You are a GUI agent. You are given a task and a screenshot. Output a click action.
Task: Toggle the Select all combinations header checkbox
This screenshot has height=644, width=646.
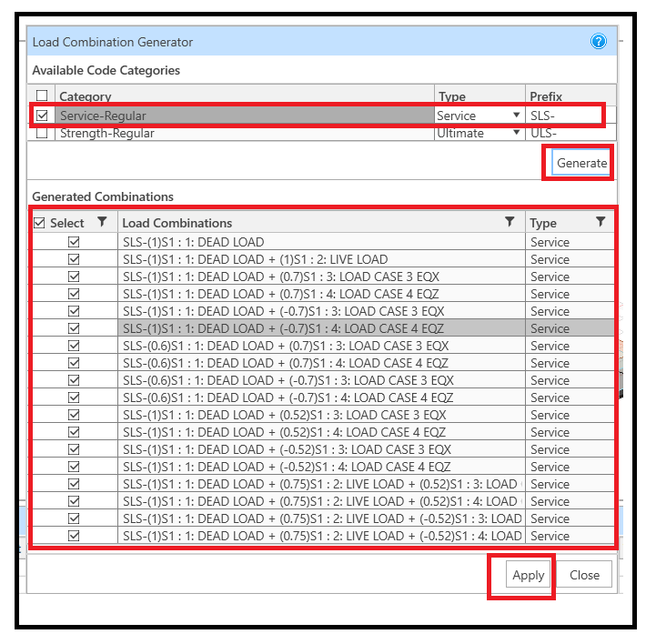39,223
